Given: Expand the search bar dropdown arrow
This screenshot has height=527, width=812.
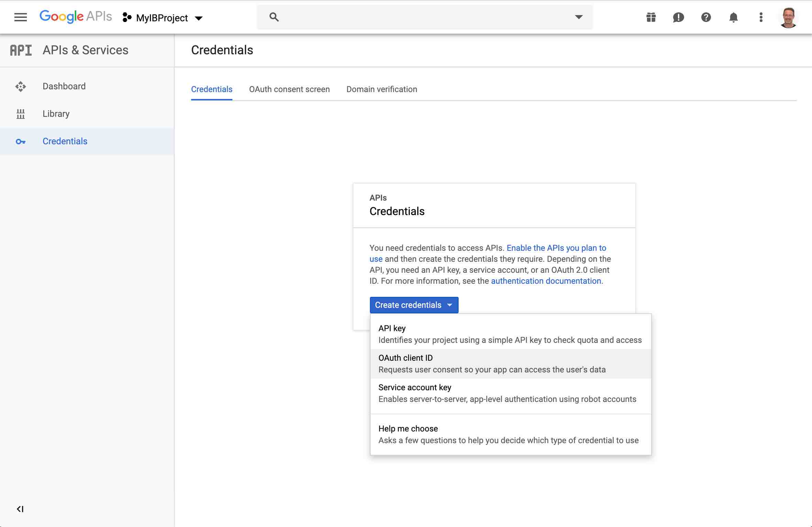Looking at the screenshot, I should (579, 17).
